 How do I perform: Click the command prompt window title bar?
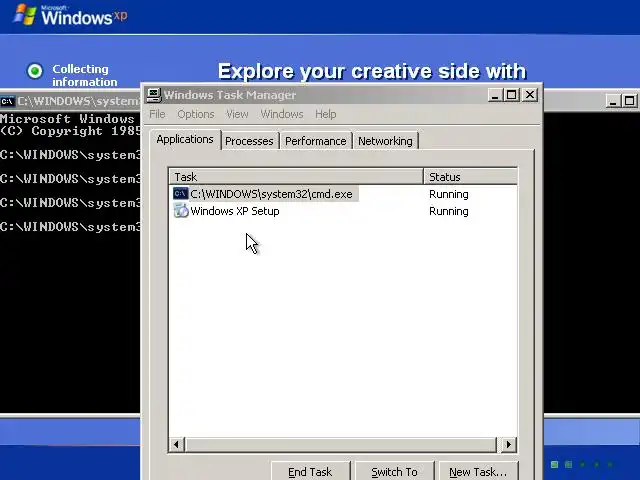click(x=70, y=101)
